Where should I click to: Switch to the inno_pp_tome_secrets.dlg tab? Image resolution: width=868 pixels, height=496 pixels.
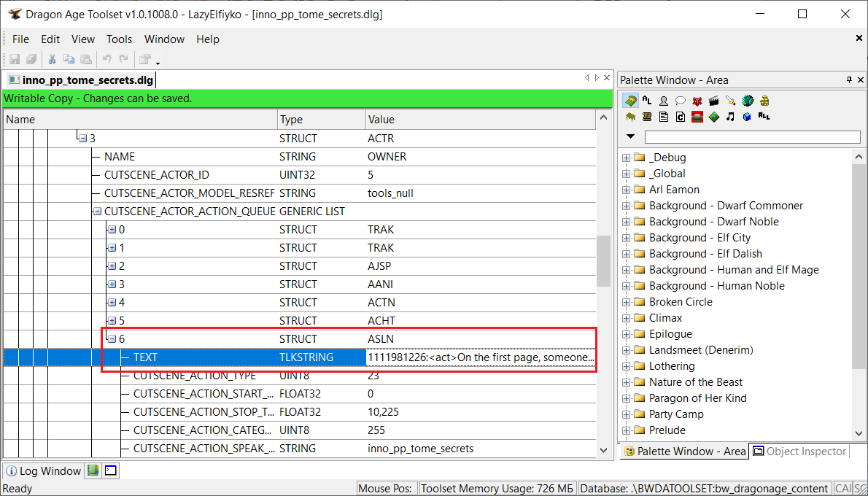click(80, 80)
